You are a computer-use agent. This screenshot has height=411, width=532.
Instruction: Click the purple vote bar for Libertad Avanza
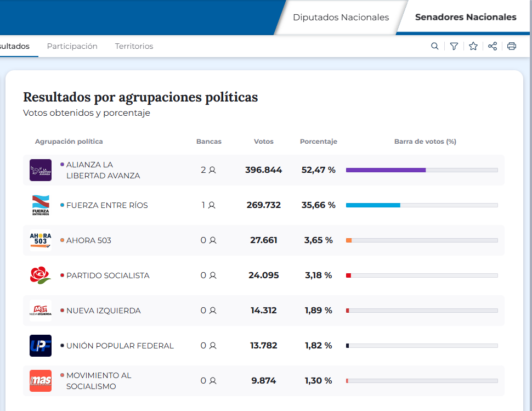(386, 170)
